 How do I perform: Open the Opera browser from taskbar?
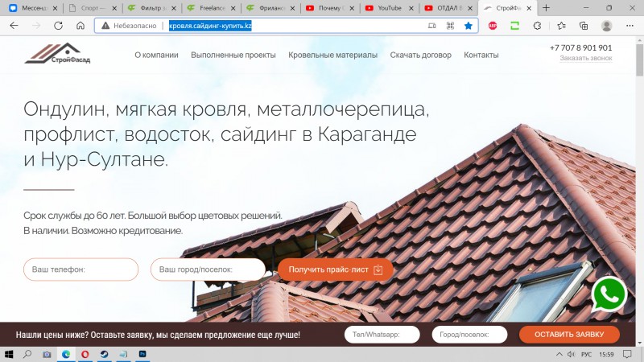click(85, 354)
